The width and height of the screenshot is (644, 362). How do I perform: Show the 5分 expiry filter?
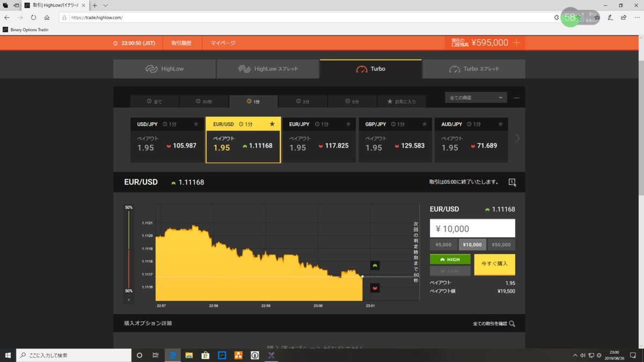click(x=352, y=101)
